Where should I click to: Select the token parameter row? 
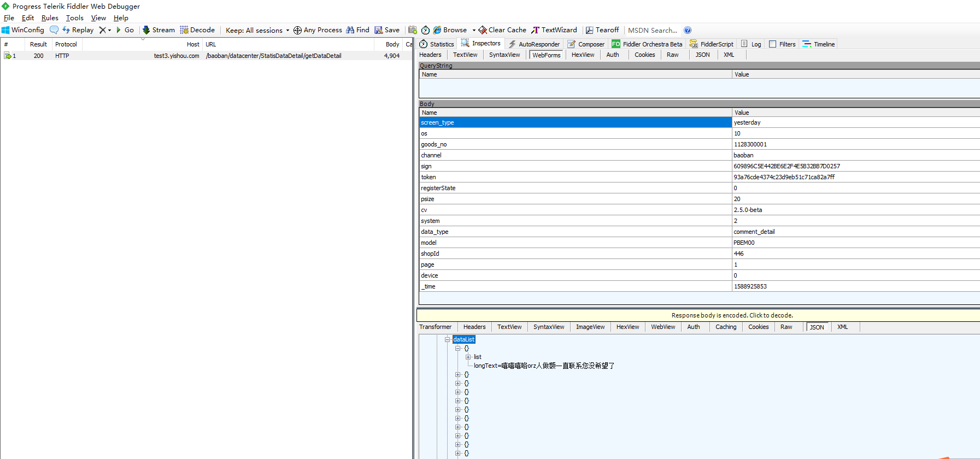[699, 177]
